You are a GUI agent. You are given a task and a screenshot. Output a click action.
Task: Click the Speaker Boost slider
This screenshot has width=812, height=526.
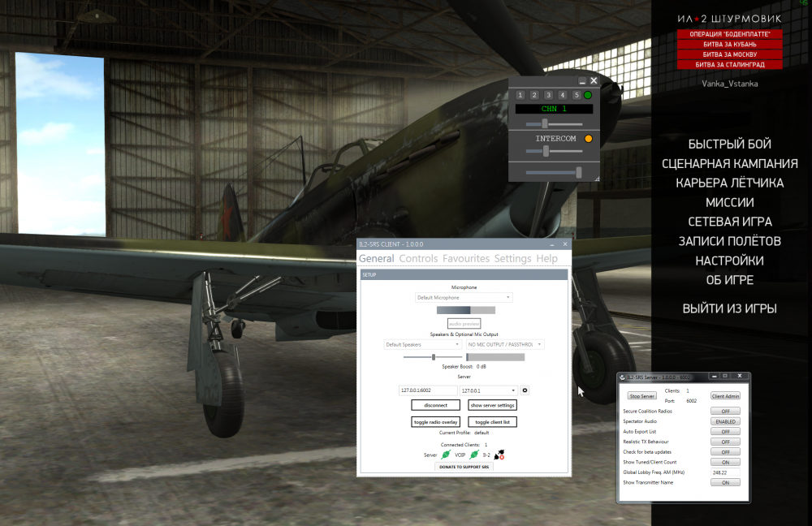[x=433, y=357]
